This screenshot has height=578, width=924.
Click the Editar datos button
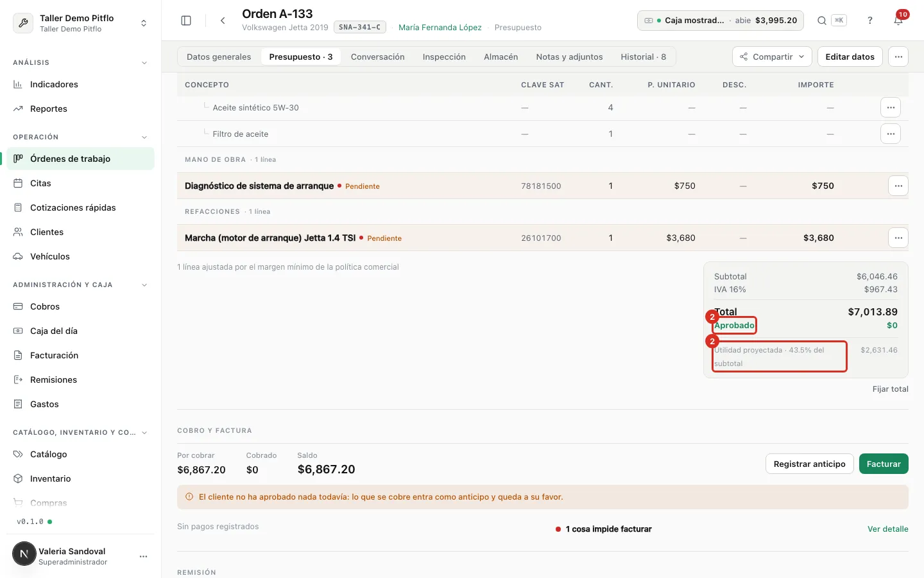850,57
